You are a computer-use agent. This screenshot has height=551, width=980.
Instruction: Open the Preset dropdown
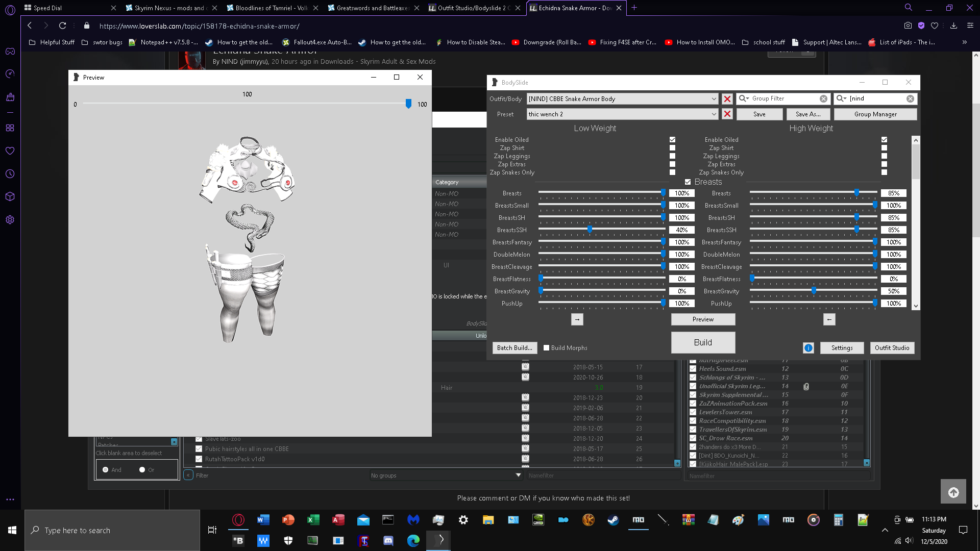tap(623, 114)
